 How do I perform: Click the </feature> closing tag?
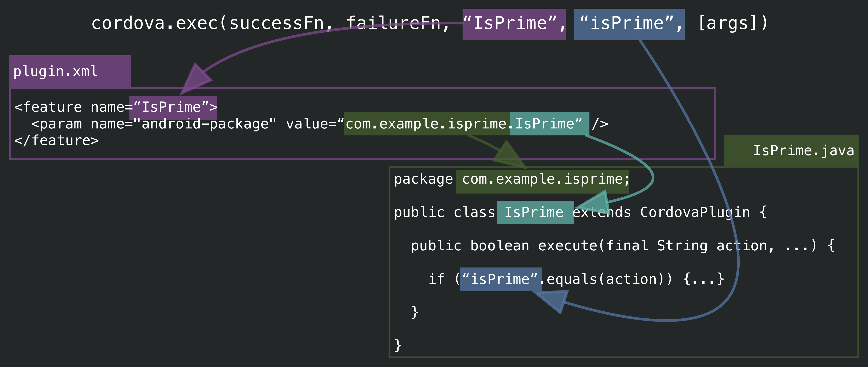[57, 141]
